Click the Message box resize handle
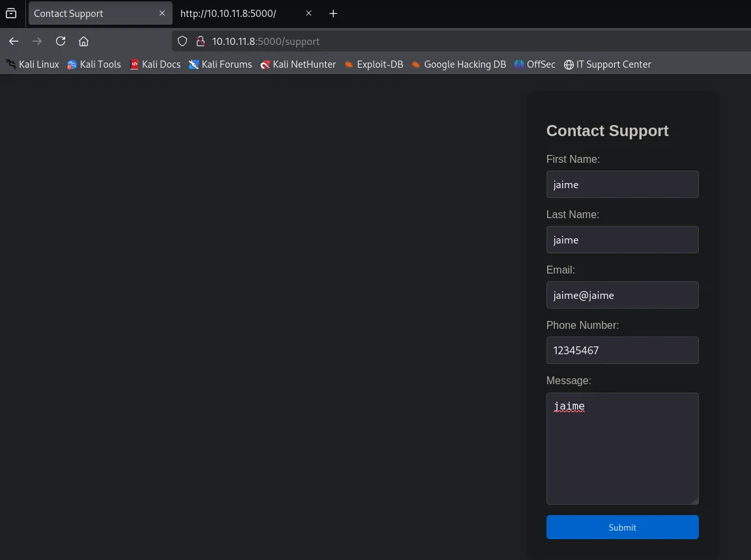 point(694,500)
